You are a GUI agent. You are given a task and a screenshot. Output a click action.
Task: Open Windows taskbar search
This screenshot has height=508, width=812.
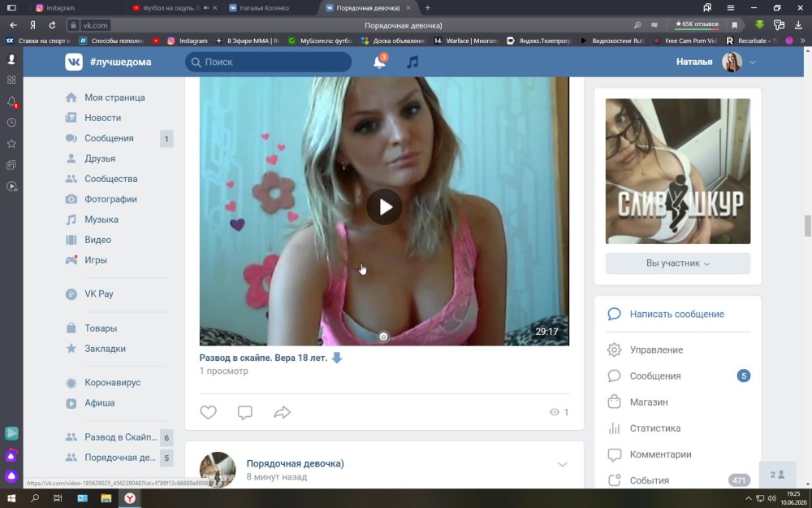[35, 498]
